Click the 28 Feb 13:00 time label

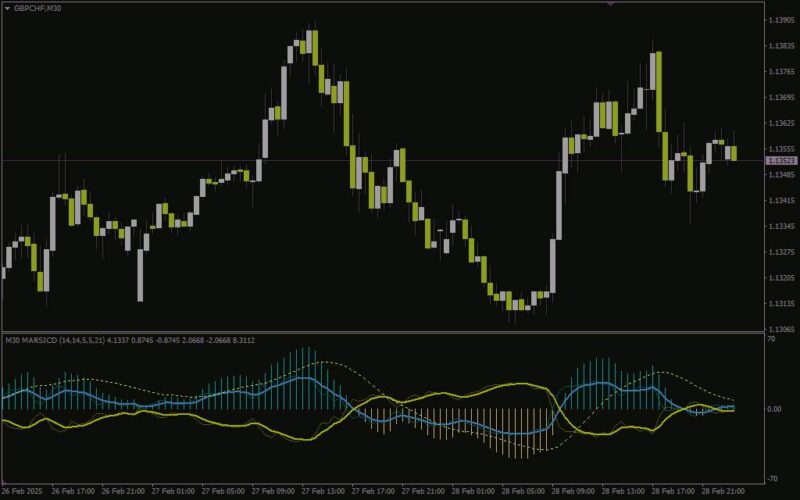coord(623,491)
